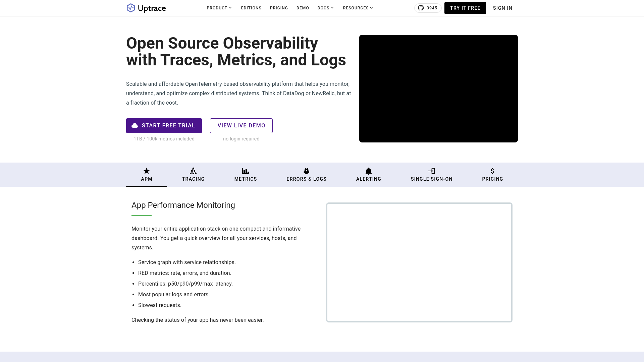Click the START FREE TRIAL button

tap(164, 125)
